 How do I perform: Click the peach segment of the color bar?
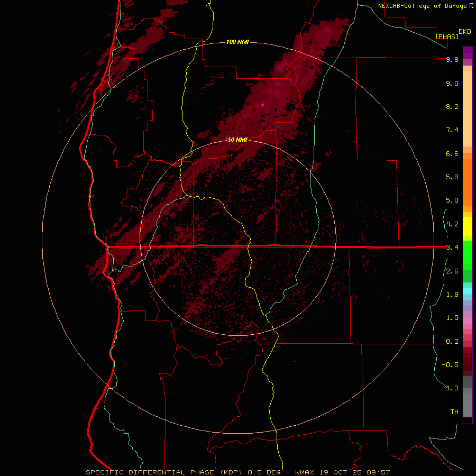coord(467,106)
